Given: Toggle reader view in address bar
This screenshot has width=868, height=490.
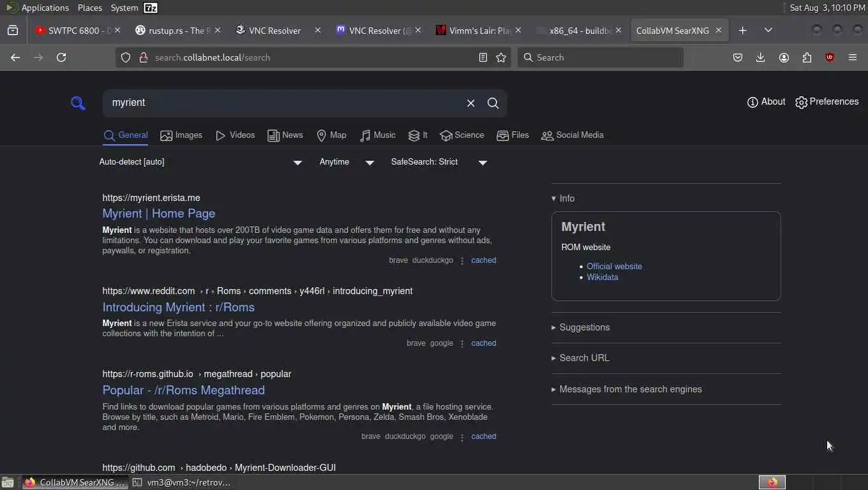Looking at the screenshot, I should (483, 57).
